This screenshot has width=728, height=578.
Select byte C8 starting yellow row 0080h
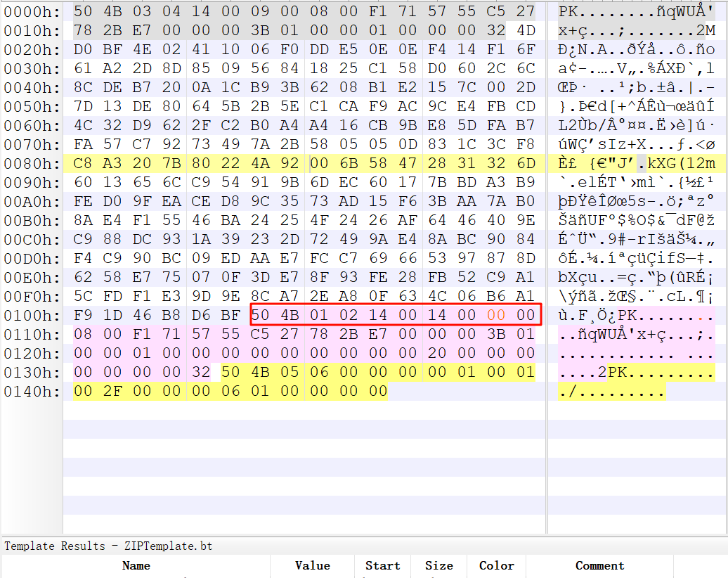[x=83, y=164]
